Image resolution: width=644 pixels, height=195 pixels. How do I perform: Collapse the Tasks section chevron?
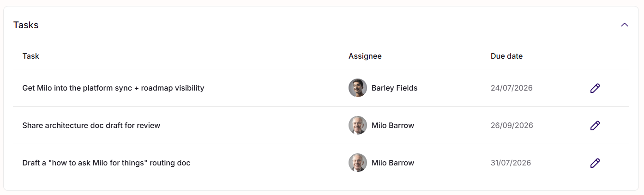625,25
